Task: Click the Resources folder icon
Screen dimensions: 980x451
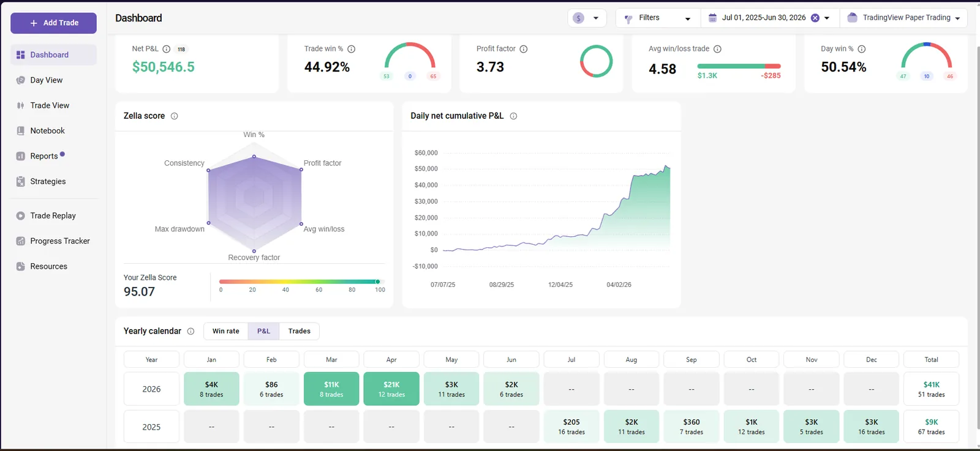Action: pyautogui.click(x=21, y=267)
